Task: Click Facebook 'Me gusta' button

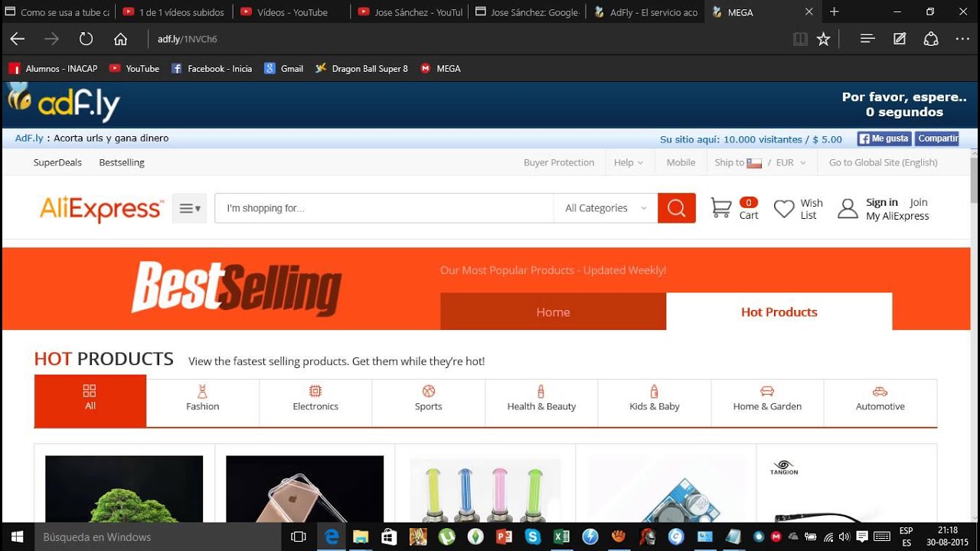Action: pos(884,139)
